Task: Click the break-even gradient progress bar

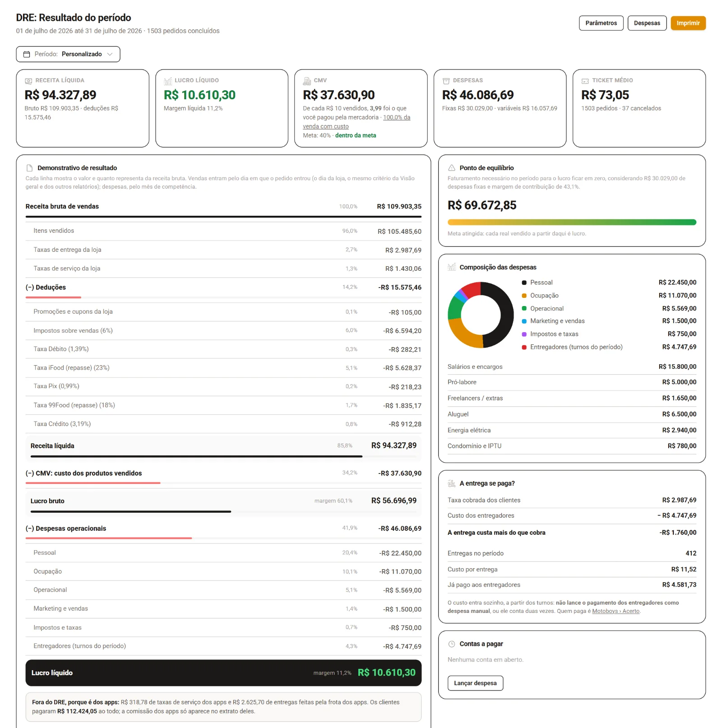Action: tap(572, 222)
